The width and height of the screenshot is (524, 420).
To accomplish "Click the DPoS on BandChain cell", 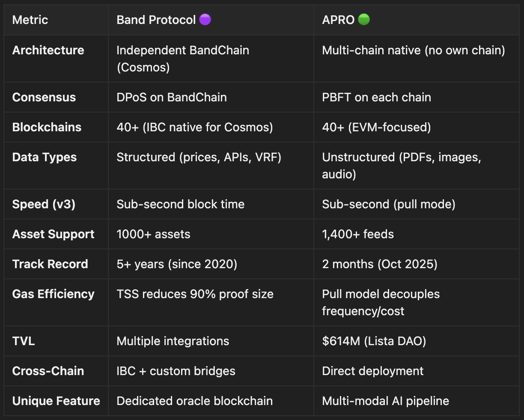I will click(x=171, y=98).
